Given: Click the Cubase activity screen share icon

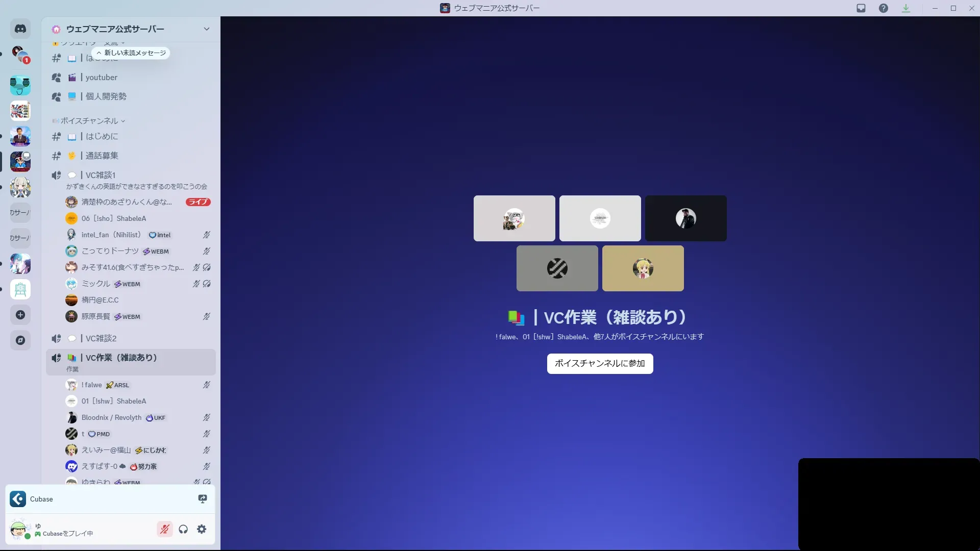Looking at the screenshot, I should tap(203, 499).
